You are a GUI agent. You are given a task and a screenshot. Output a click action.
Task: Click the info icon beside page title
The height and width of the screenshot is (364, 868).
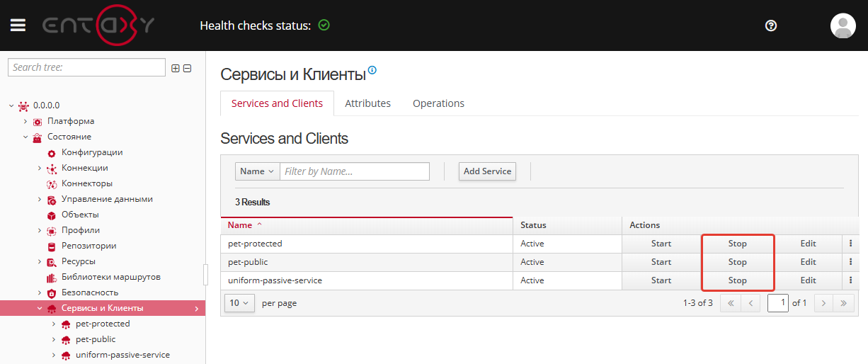tap(372, 70)
